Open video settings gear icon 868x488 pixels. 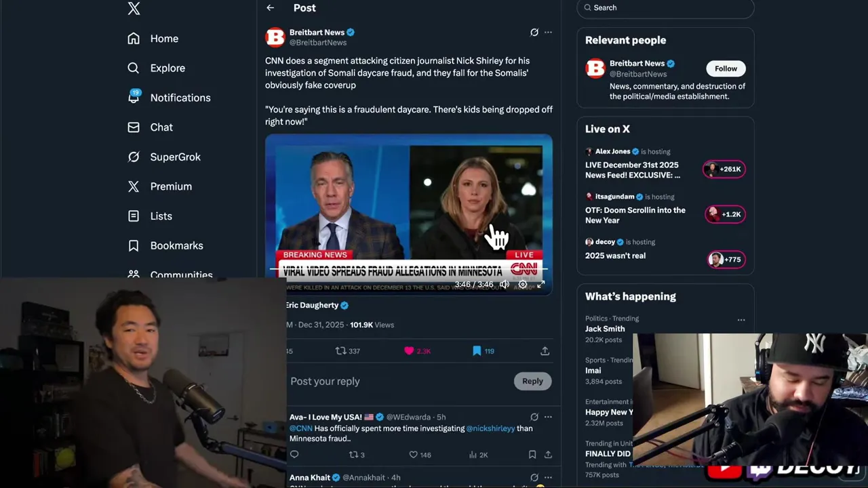pyautogui.click(x=522, y=285)
